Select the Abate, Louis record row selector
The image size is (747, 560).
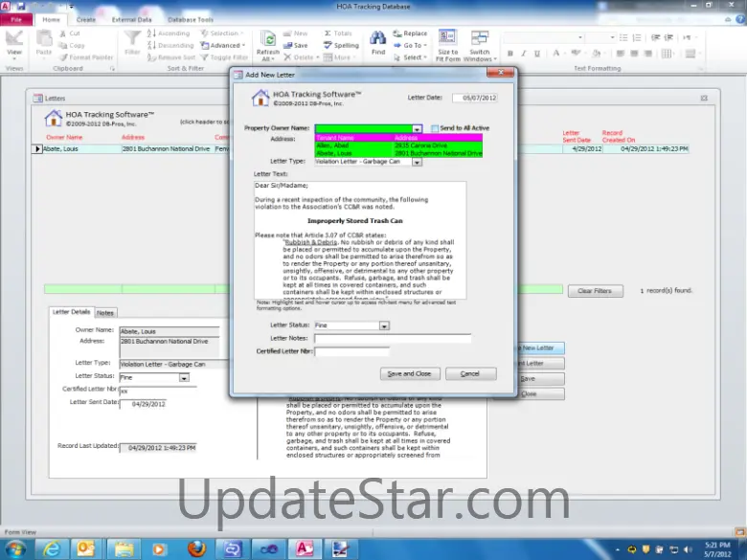36,149
